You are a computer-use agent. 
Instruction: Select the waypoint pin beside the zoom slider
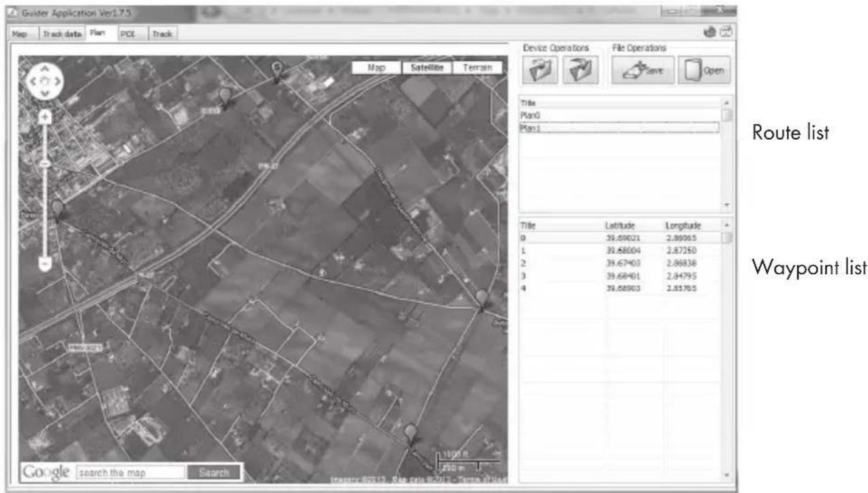(x=58, y=210)
